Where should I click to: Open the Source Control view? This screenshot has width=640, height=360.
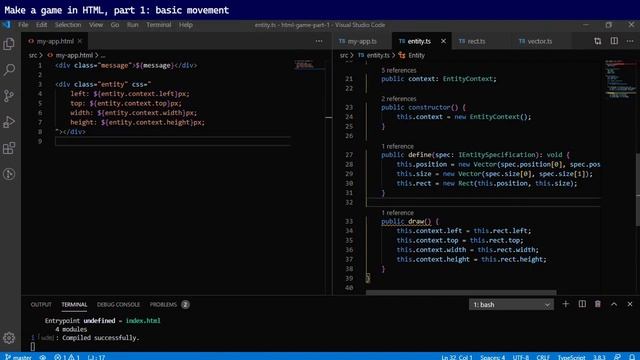(x=9, y=96)
